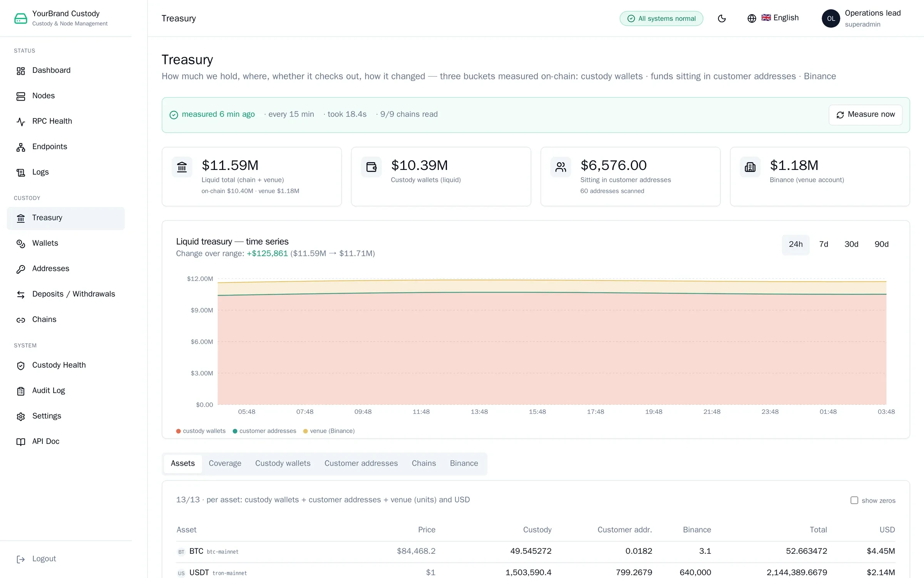Open the Dashboard sidebar icon
Viewport: 924px width, 578px height.
(21, 71)
